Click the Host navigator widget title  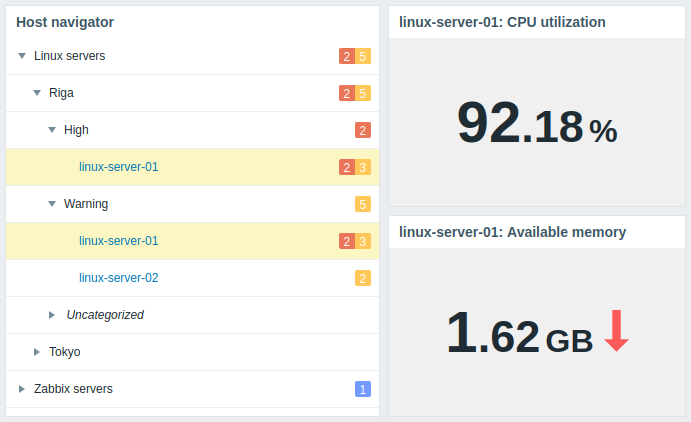[65, 22]
